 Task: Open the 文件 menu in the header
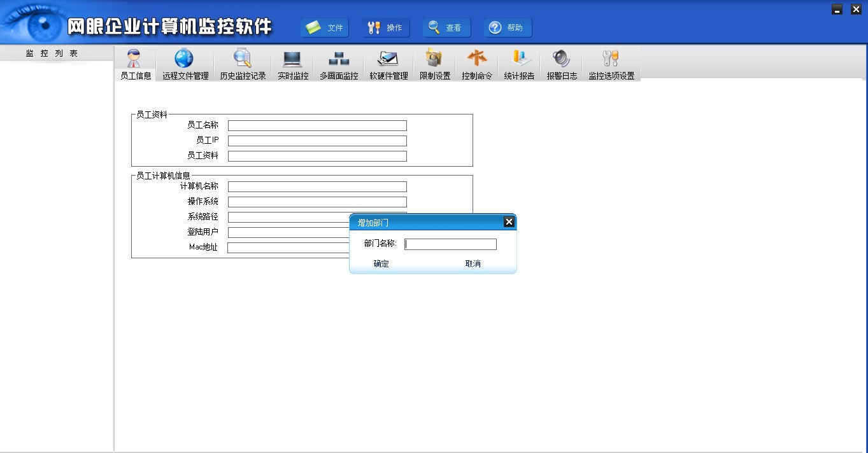[x=325, y=27]
